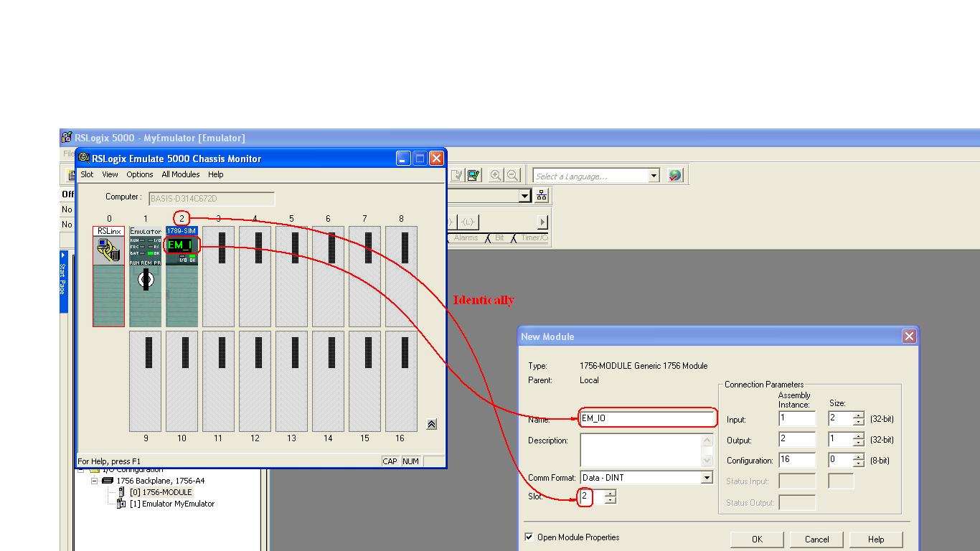980x551 pixels.
Task: Open the All Modules menu
Action: click(180, 174)
